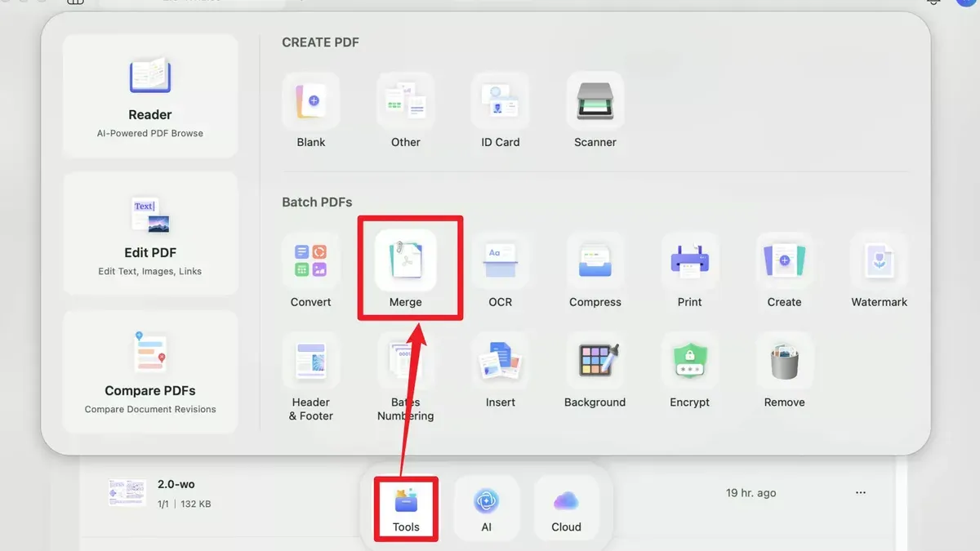Open the batch OCR tool
The width and height of the screenshot is (980, 551).
click(x=501, y=271)
